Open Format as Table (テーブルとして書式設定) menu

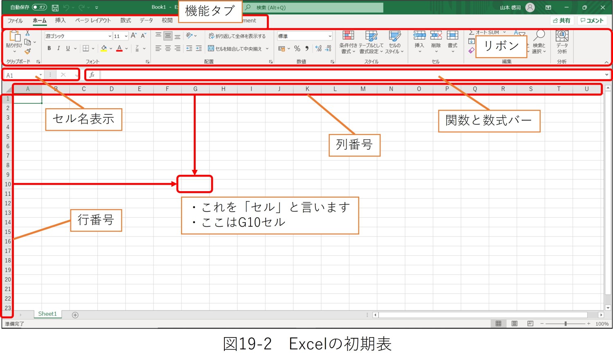tap(371, 42)
